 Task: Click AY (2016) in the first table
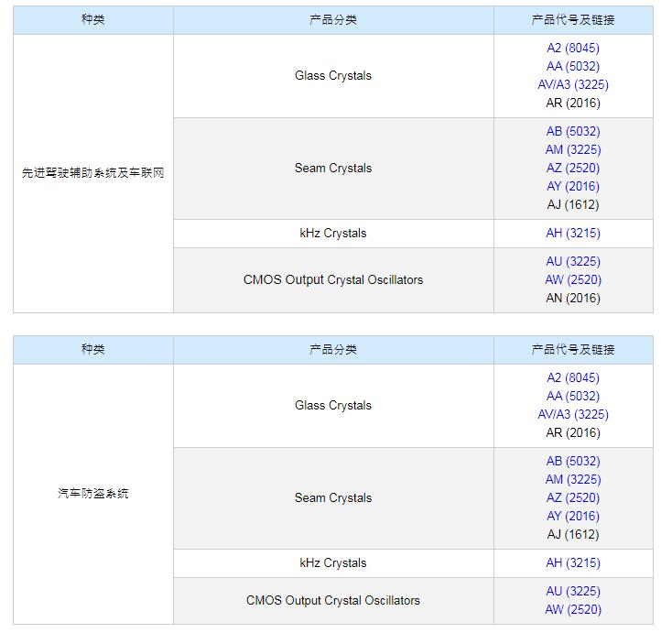tap(573, 186)
